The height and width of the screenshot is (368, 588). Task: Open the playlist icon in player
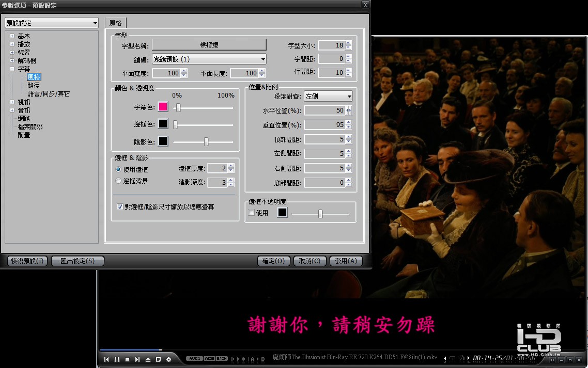pyautogui.click(x=158, y=359)
